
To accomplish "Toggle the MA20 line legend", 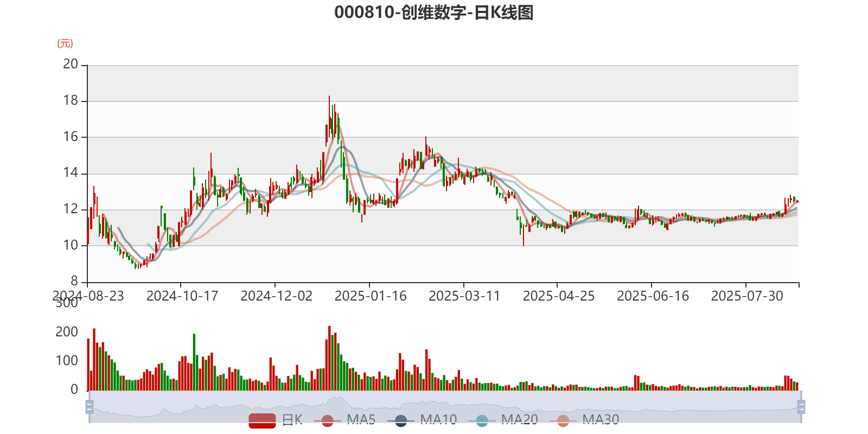I will tap(503, 420).
